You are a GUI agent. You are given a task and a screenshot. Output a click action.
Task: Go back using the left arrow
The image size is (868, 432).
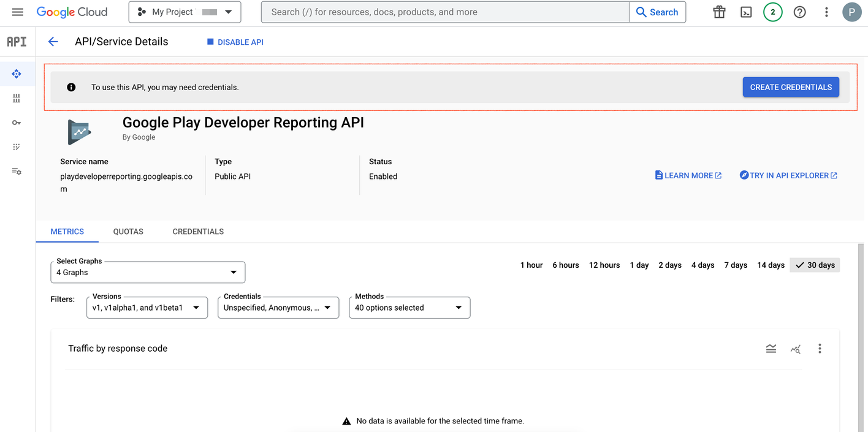coord(53,42)
